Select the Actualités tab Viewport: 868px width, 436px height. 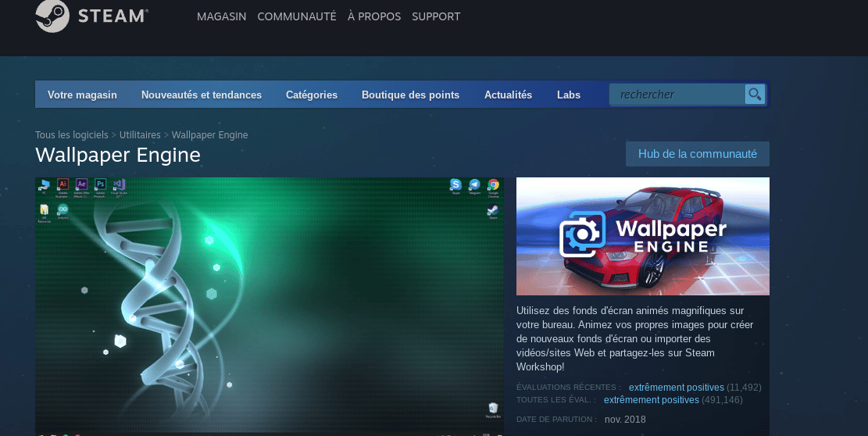click(508, 95)
